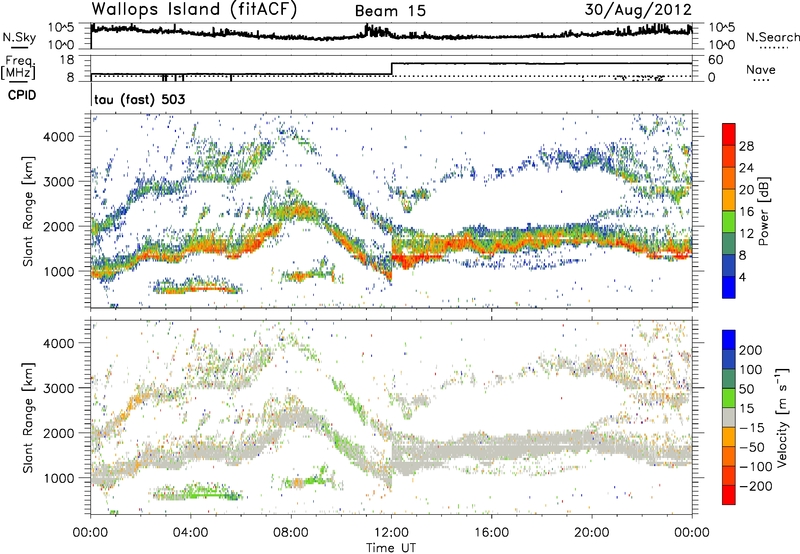Pick the light green 12–16 power color bar segment
The width and height of the screenshot is (800, 554).
point(729,222)
